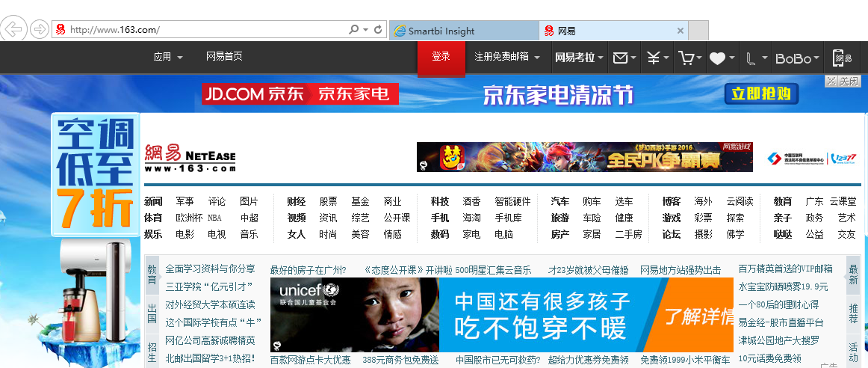Select the 推荐 right side tab
This screenshot has height=368, width=868.
tap(853, 313)
